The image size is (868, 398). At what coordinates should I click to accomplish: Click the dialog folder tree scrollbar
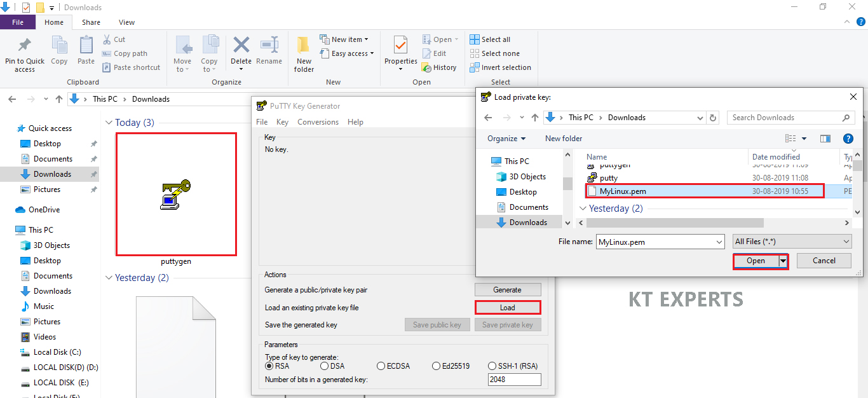[x=567, y=184]
